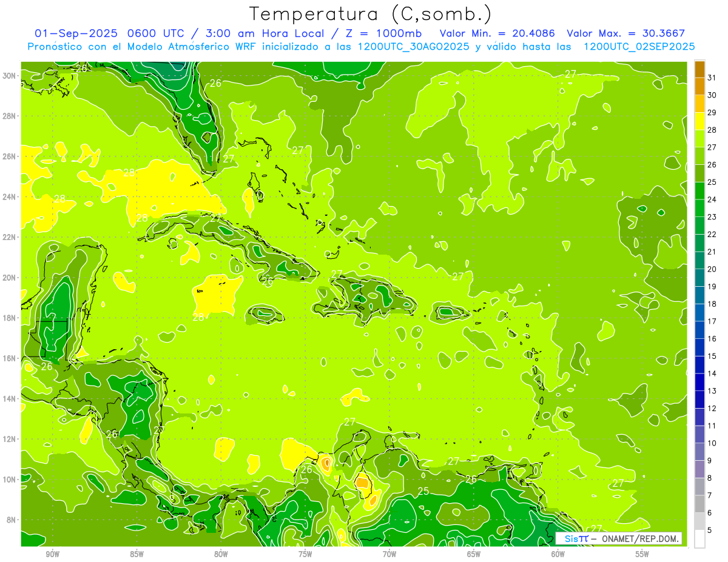Click legend value '22' on the color scale
The image size is (728, 562).
[712, 234]
